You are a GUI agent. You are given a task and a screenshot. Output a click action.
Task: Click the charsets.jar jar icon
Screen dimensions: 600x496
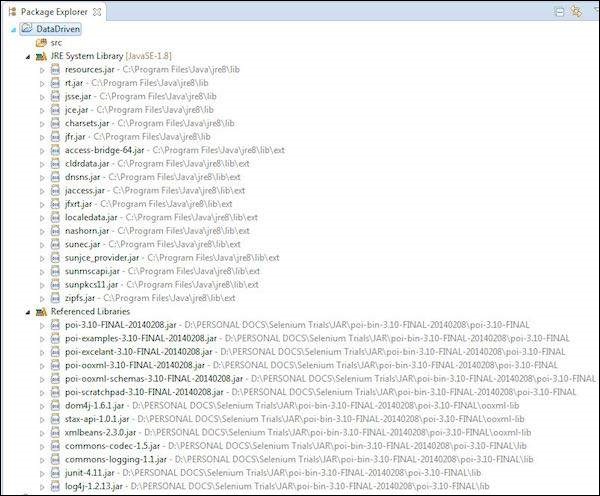[x=55, y=123]
